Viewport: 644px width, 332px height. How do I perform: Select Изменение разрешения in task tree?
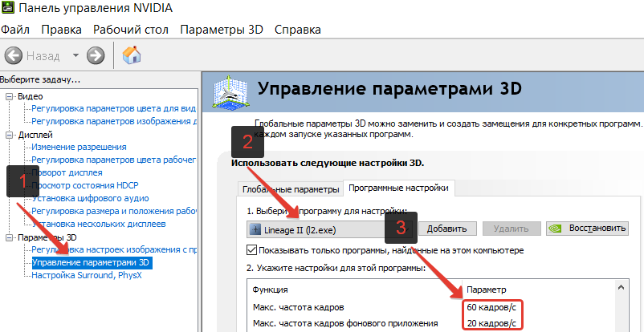pos(79,147)
